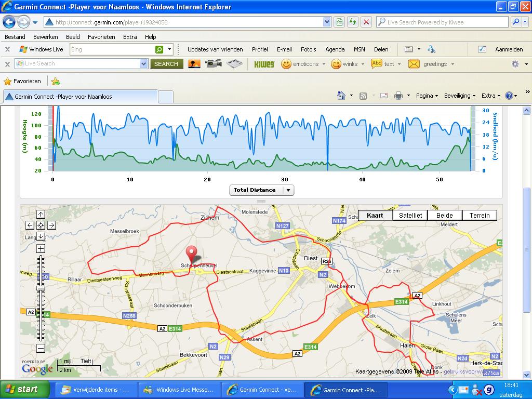Click the Aanmelden sign-in button
The image size is (532, 399).
click(x=509, y=49)
